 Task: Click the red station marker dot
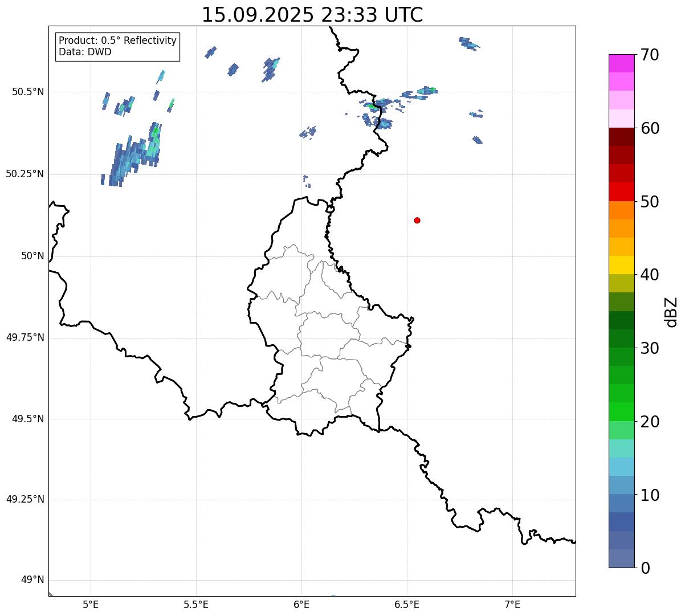(x=417, y=220)
